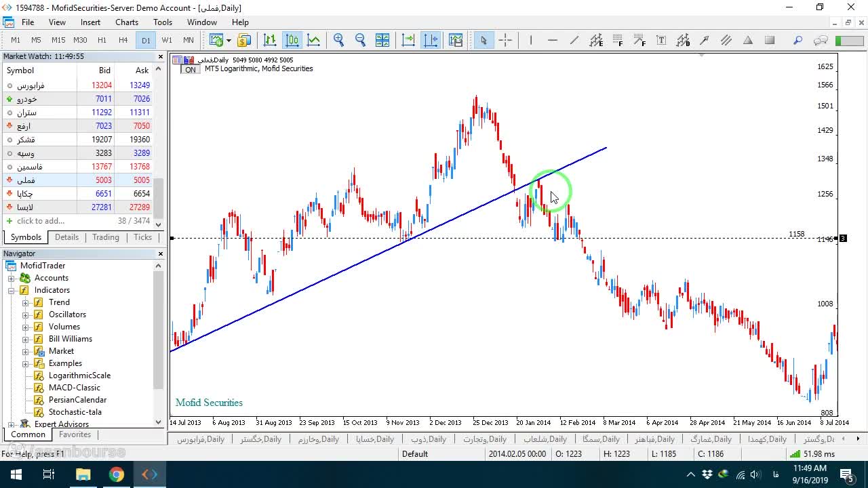Open the search magnifier icon
Image resolution: width=868 pixels, height=488 pixels.
click(x=798, y=40)
